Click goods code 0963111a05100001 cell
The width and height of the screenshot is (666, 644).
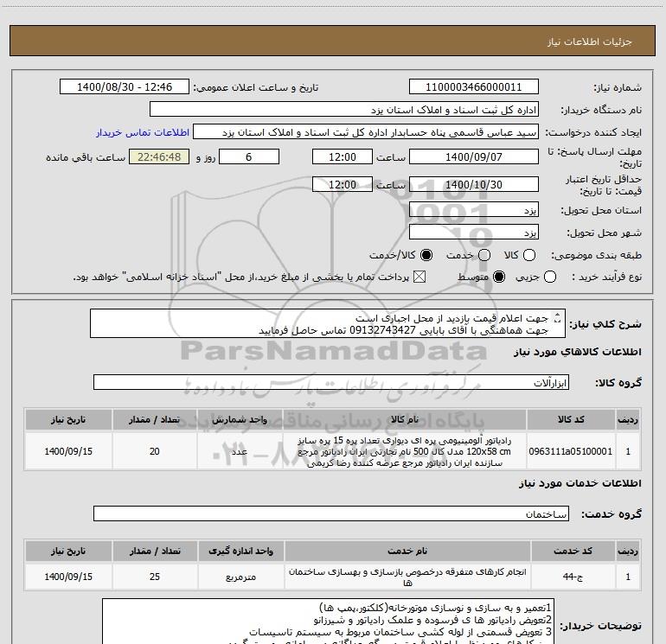(x=571, y=451)
